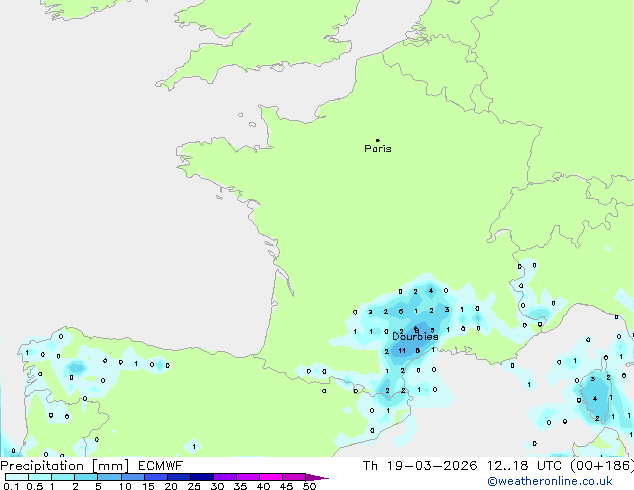The height and width of the screenshot is (490, 634).
Task: Click the Dourbies location label
Action: 415,336
